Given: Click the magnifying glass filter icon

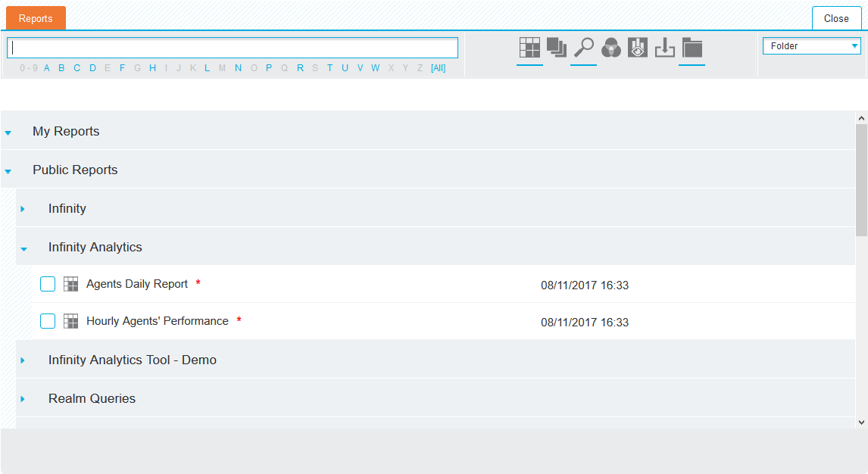Looking at the screenshot, I should pyautogui.click(x=583, y=48).
